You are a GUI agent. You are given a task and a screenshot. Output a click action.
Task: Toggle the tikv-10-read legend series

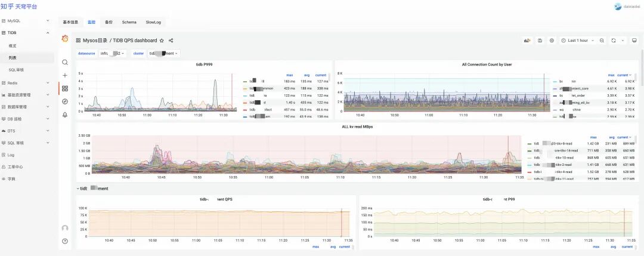pyautogui.click(x=553, y=158)
